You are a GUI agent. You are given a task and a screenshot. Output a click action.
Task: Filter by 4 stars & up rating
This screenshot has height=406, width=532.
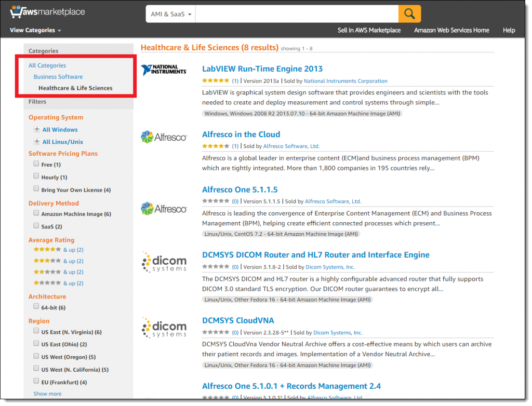[58, 250]
